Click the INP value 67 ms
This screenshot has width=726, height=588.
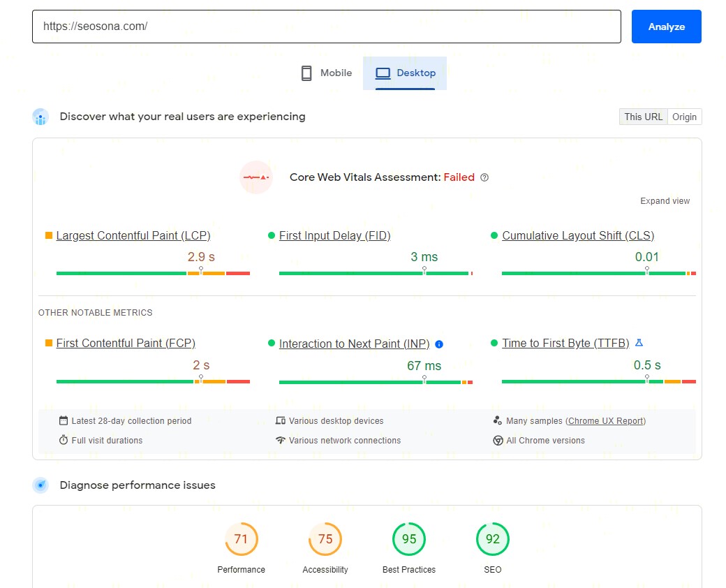[424, 366]
